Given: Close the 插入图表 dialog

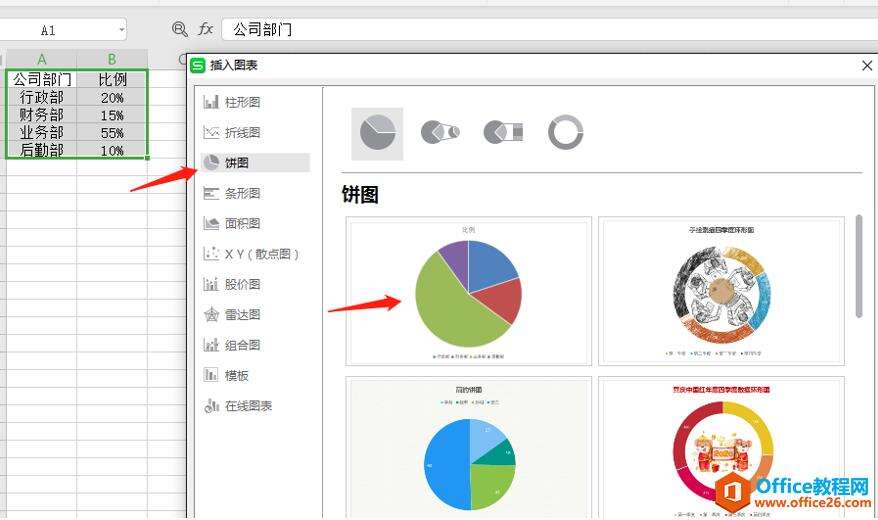Looking at the screenshot, I should [x=867, y=65].
